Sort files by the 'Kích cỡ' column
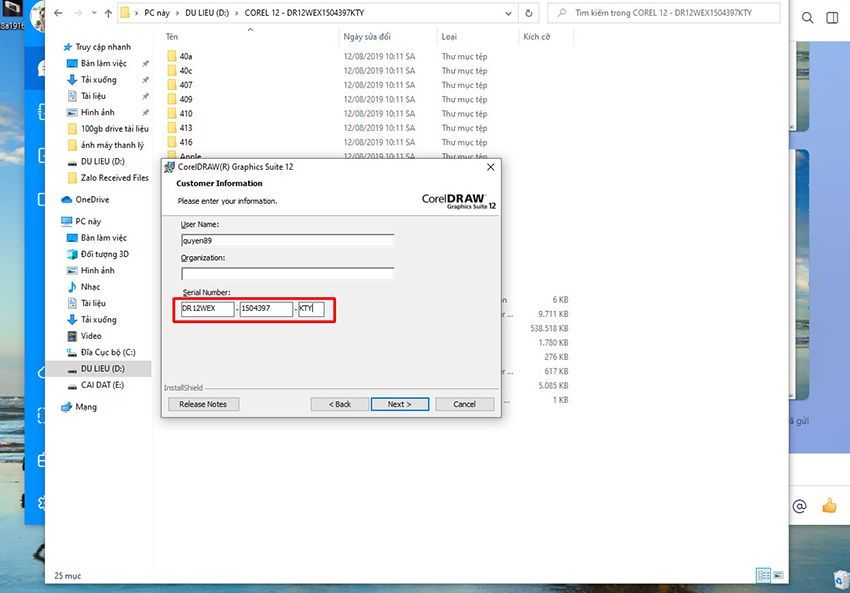 [537, 37]
